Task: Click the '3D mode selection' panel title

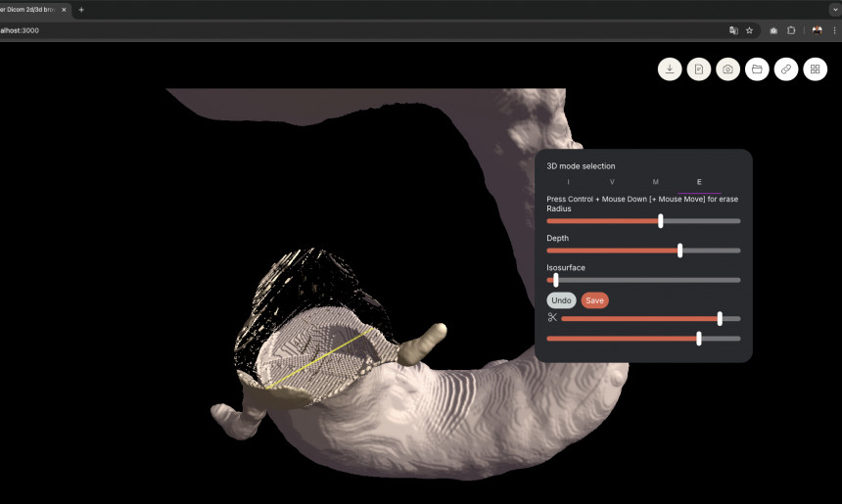Action: [x=581, y=166]
